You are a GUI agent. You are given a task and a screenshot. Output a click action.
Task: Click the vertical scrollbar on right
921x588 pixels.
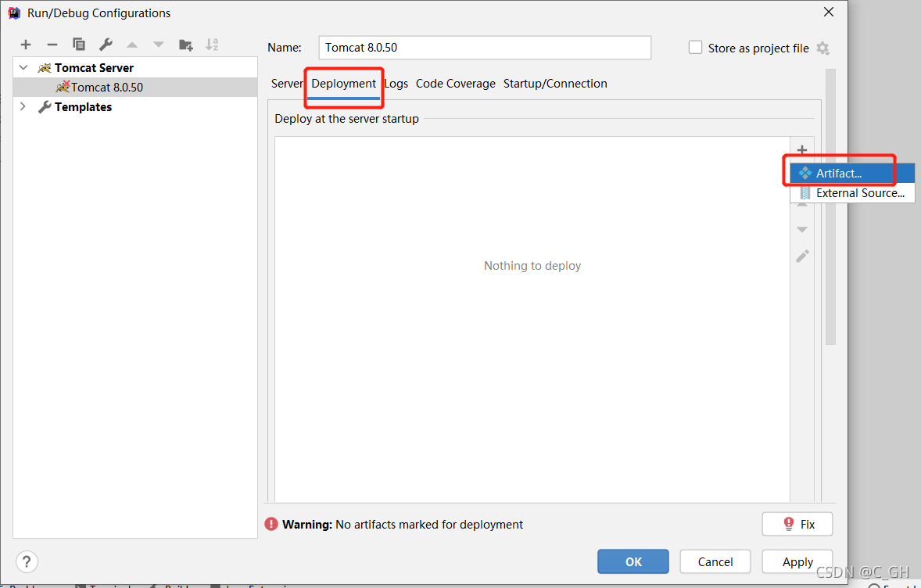click(830, 206)
